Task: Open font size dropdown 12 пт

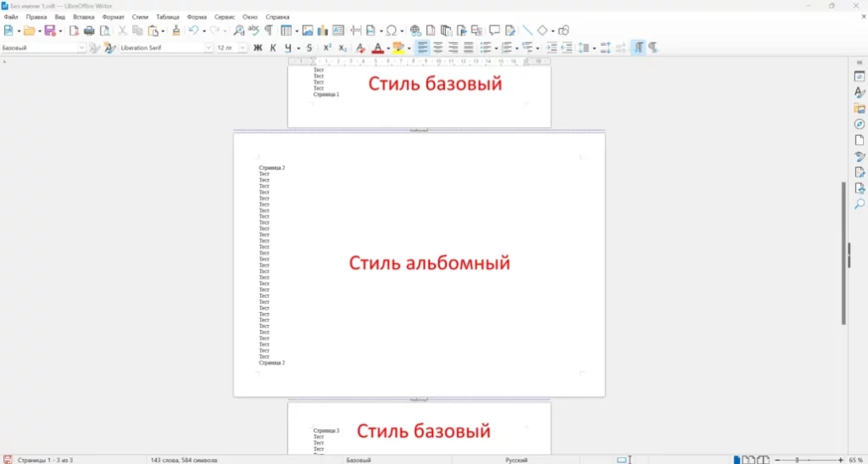Action: point(242,48)
